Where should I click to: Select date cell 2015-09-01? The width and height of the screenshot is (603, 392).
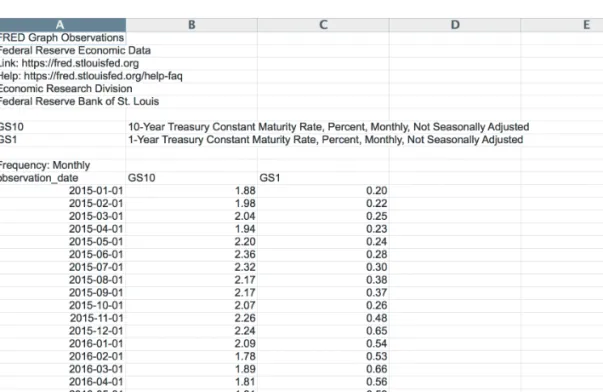point(63,292)
